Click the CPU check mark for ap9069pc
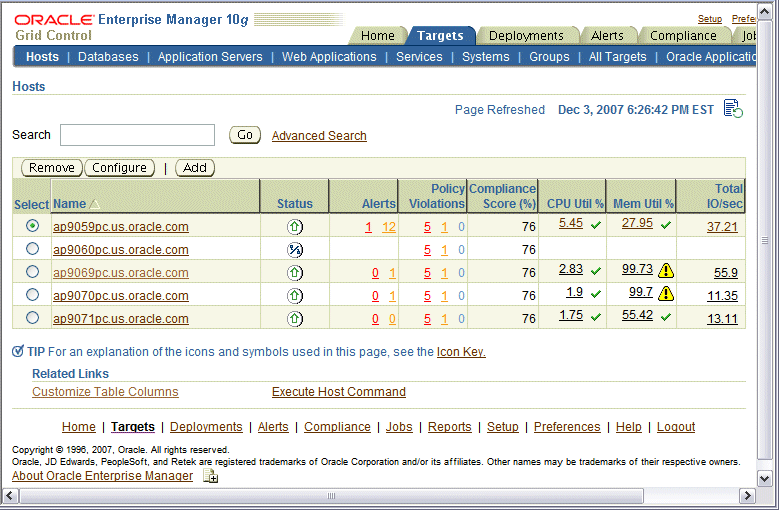Viewport: 779px width, 510px height. pos(596,271)
